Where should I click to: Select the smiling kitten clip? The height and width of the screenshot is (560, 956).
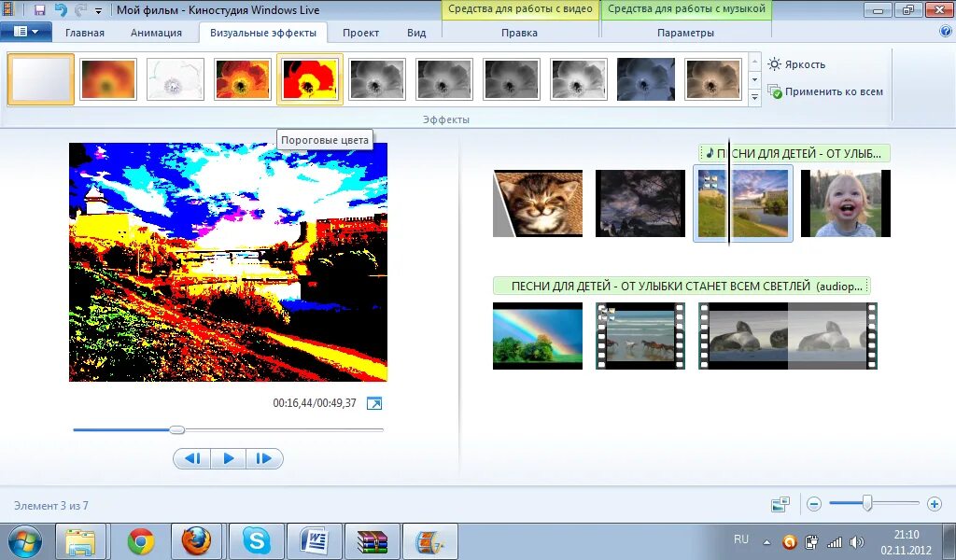point(538,203)
